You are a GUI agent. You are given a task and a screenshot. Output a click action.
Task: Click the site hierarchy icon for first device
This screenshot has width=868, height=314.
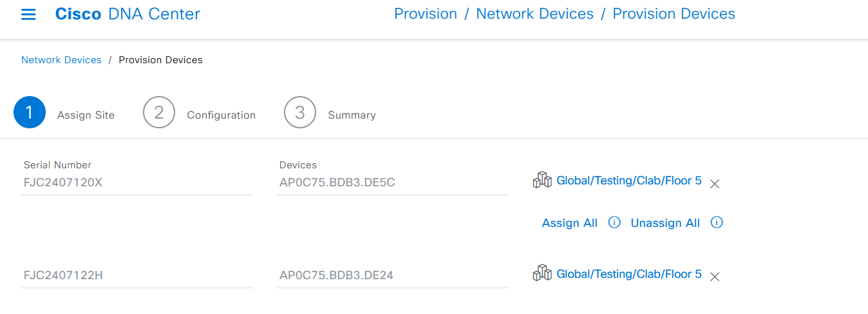tap(543, 181)
